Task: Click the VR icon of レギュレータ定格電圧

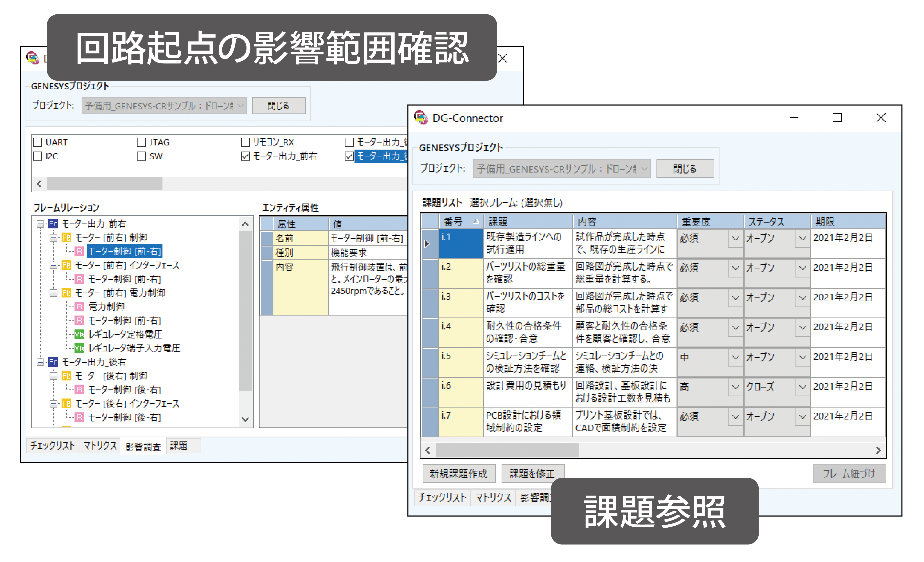Action: coord(79,334)
